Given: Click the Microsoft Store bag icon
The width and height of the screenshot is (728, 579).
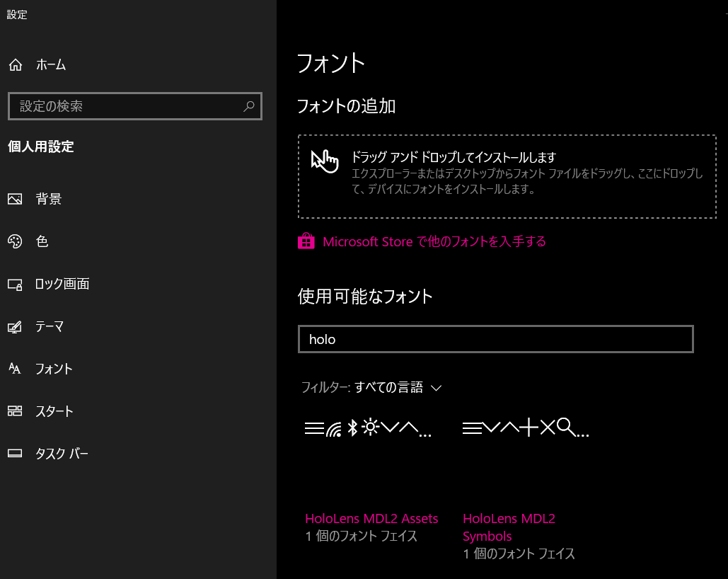Looking at the screenshot, I should tap(306, 241).
